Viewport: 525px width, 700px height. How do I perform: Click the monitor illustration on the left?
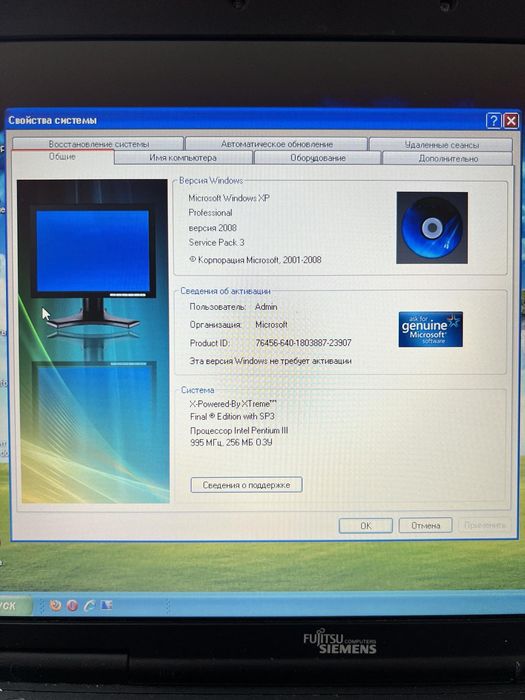(93, 341)
